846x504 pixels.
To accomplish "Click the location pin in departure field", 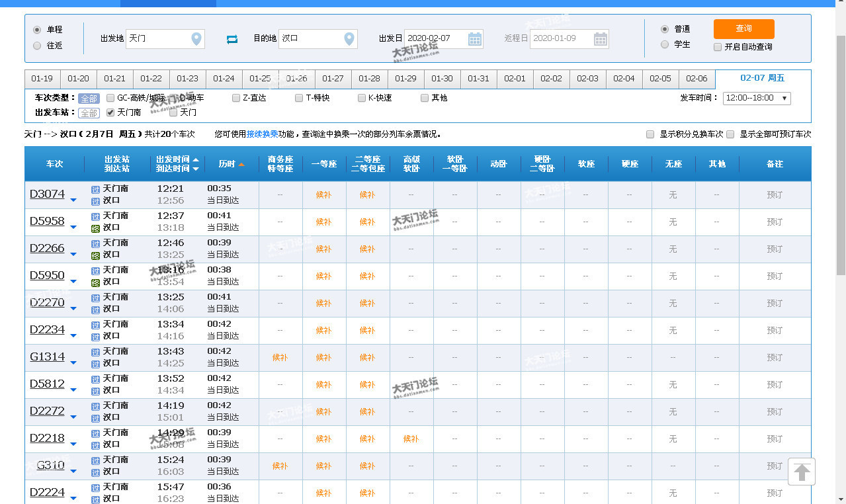I will 196,39.
